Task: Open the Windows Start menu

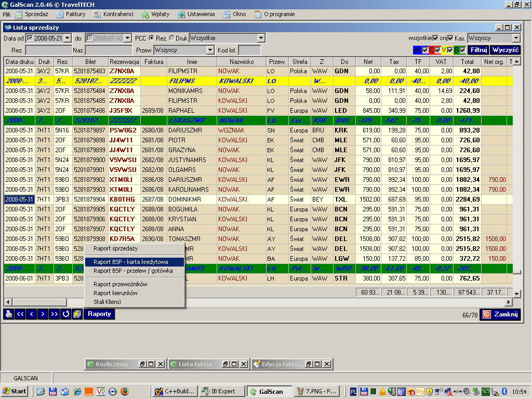Action: click(x=14, y=392)
